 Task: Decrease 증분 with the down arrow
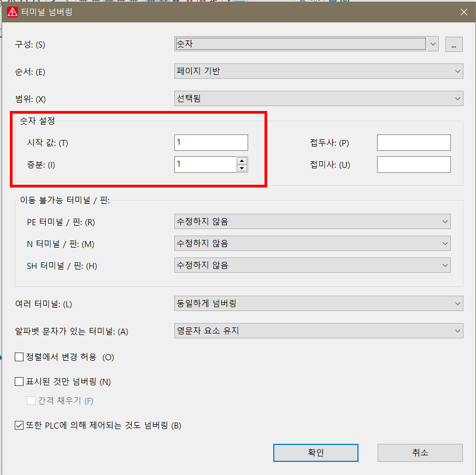point(242,168)
